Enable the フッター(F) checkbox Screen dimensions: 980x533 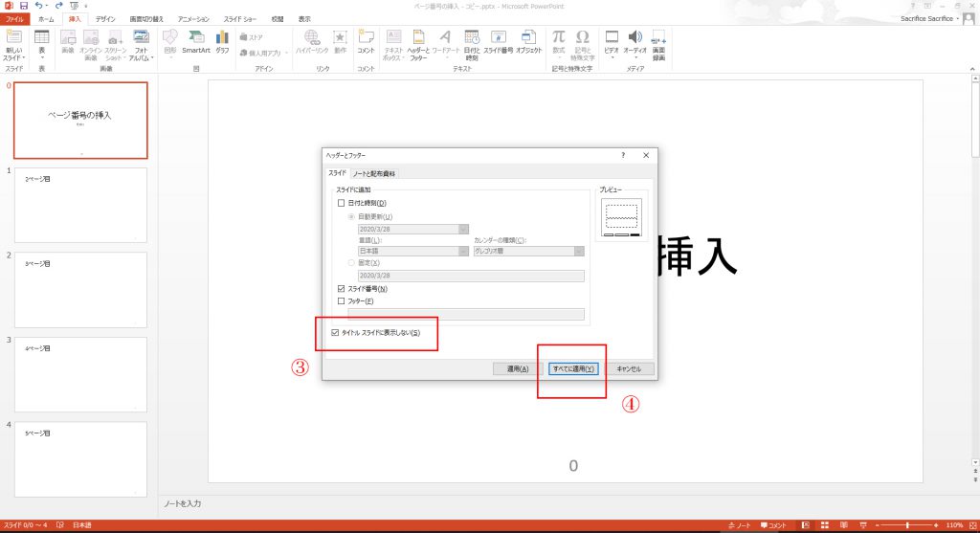pos(342,301)
